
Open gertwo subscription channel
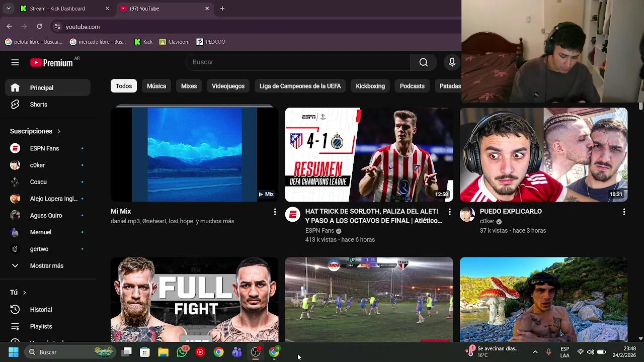pos(48,249)
